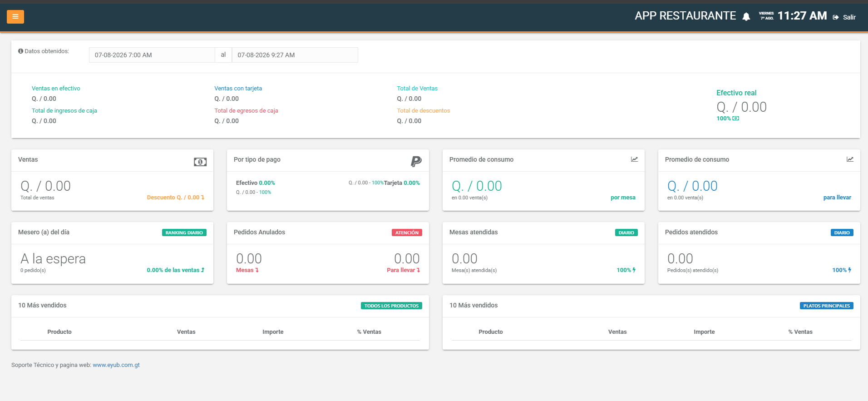
Task: Click the PLATOS PRINCIPALES badge
Action: (827, 306)
